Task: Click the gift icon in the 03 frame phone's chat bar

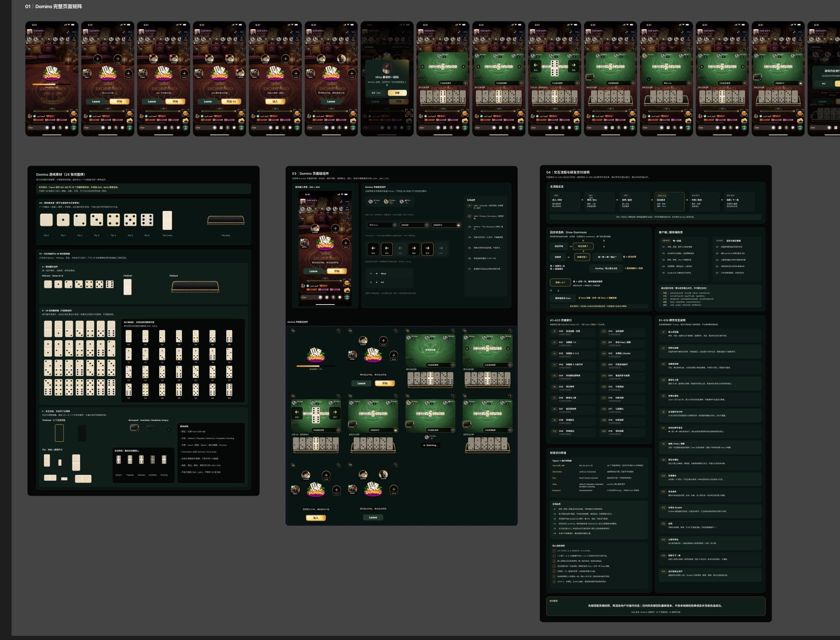Action: [x=347, y=297]
